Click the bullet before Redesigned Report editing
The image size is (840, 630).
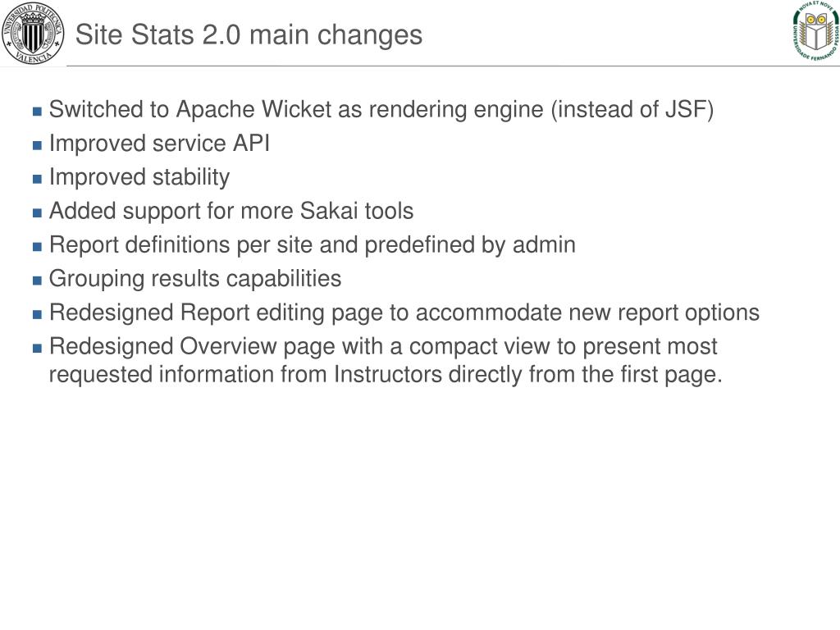pyautogui.click(x=37, y=314)
